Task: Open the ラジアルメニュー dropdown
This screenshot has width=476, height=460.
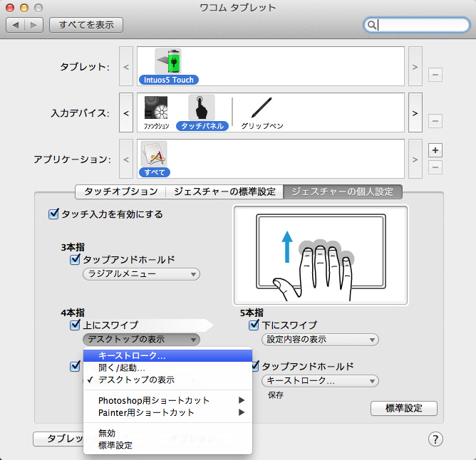Action: point(141,274)
